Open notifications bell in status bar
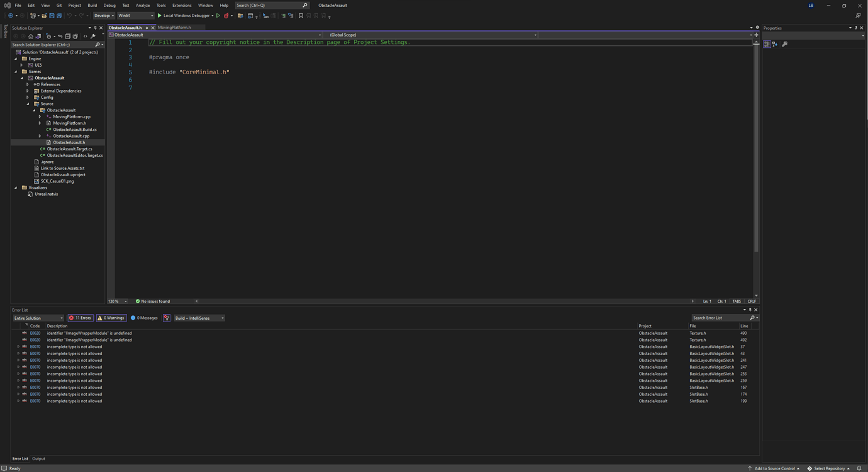The image size is (868, 472). pyautogui.click(x=859, y=468)
